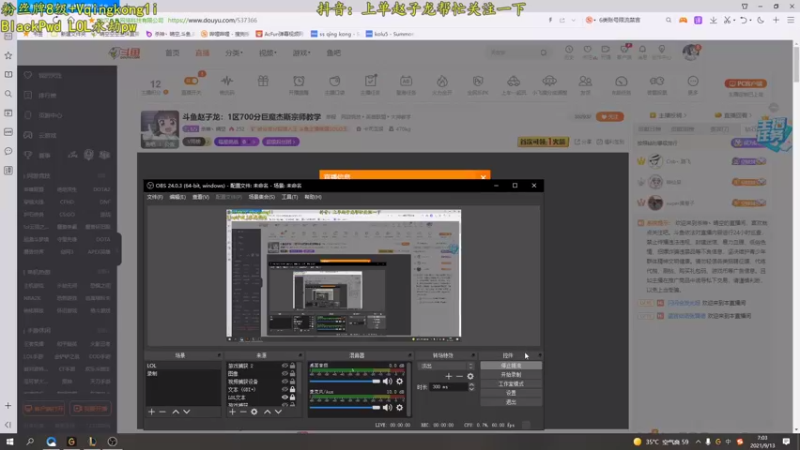Toggle visibility eye of third source row
The image size is (800, 450).
click(x=285, y=381)
